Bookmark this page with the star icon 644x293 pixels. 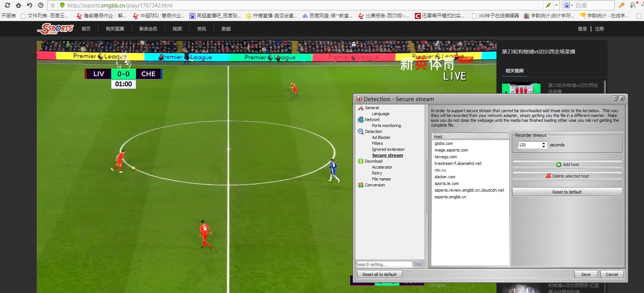(53, 5)
